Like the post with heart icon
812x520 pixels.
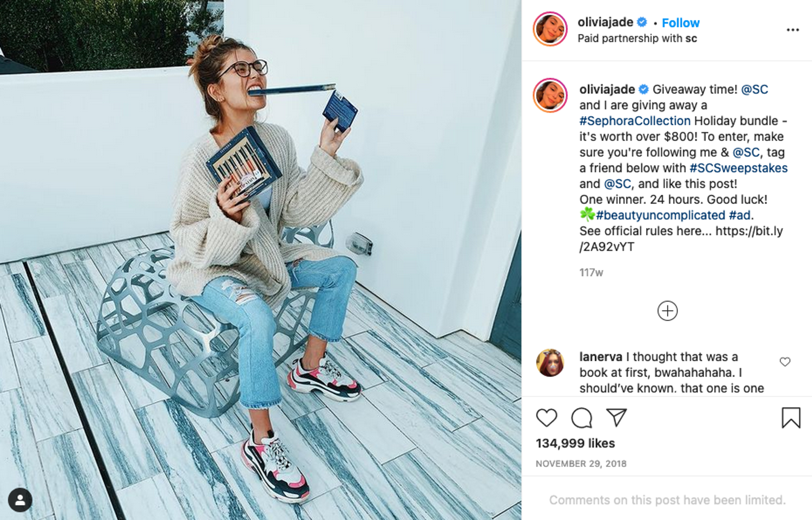546,418
